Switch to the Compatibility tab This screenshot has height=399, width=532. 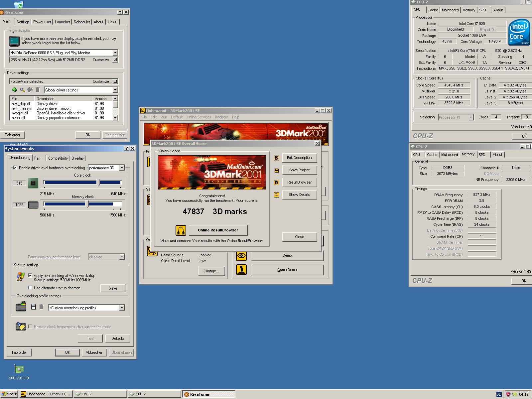[x=58, y=158]
